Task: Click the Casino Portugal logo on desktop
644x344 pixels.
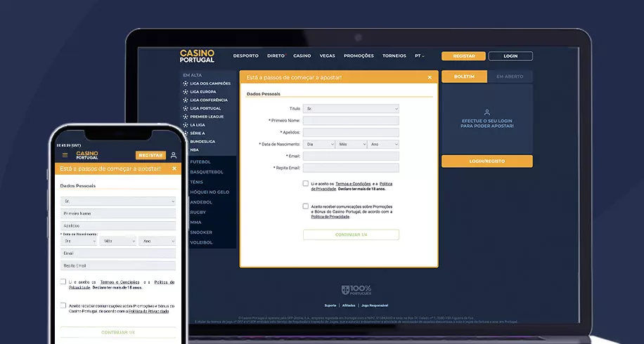Action: (197, 56)
